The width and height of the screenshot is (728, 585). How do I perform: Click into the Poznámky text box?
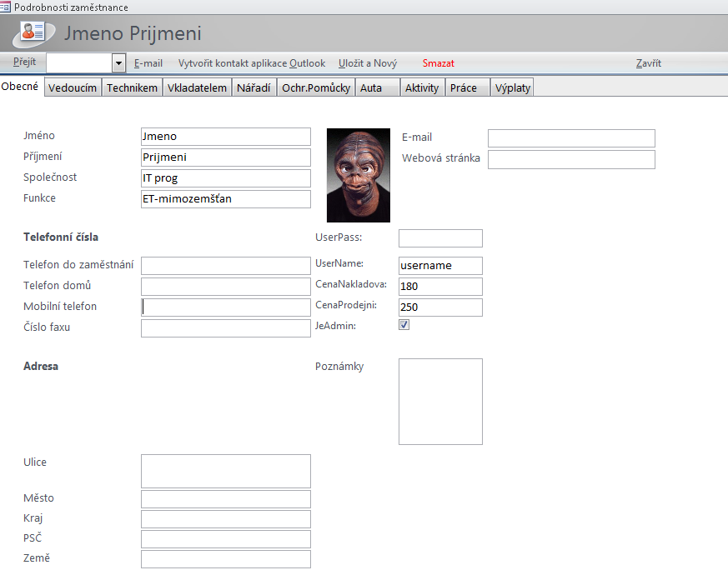coord(440,402)
